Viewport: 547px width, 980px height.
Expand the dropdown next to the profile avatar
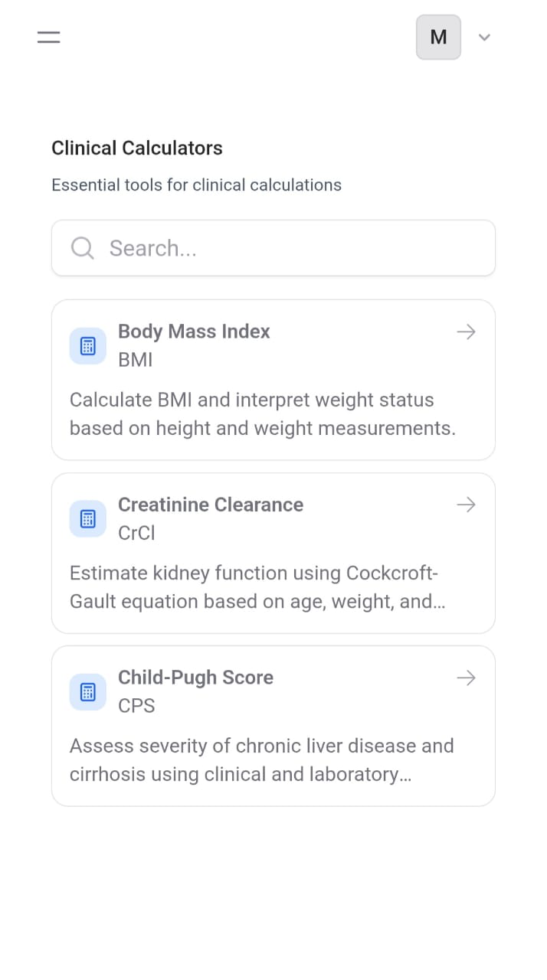[x=484, y=37]
